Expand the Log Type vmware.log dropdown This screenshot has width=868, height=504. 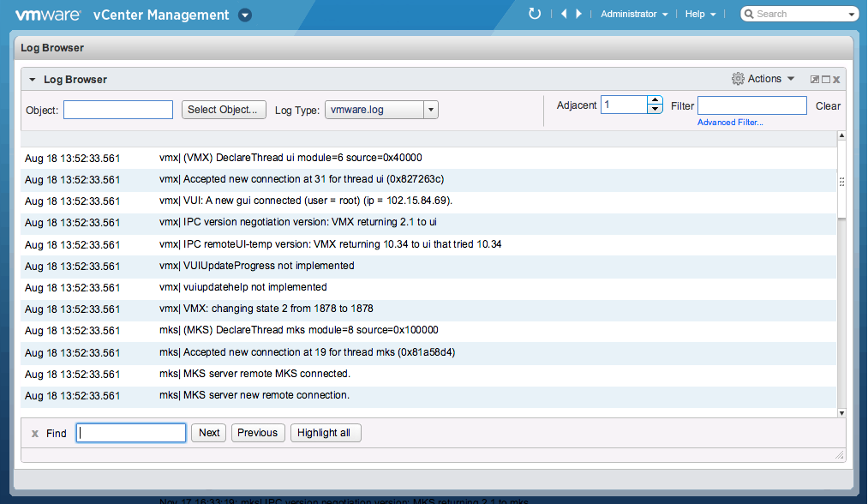pos(431,110)
